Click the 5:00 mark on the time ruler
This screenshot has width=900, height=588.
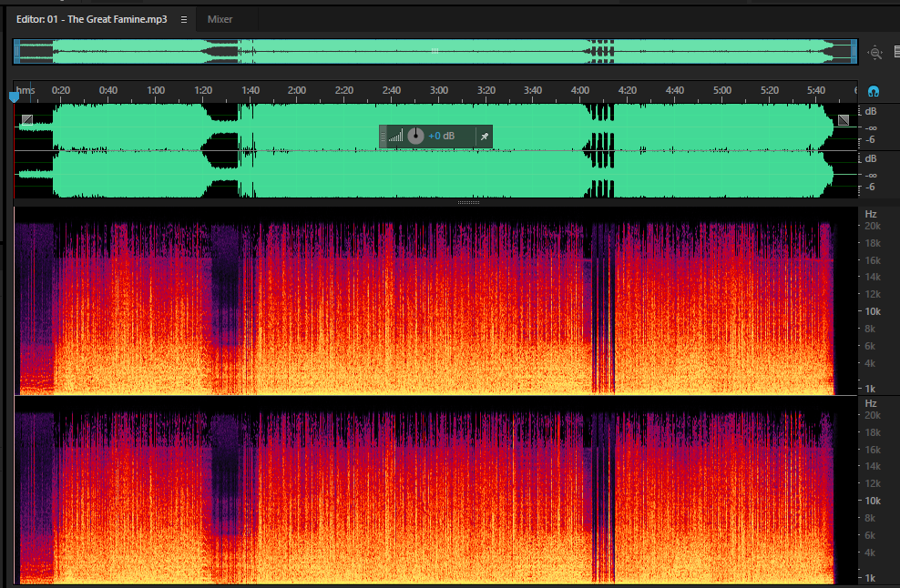[x=722, y=90]
